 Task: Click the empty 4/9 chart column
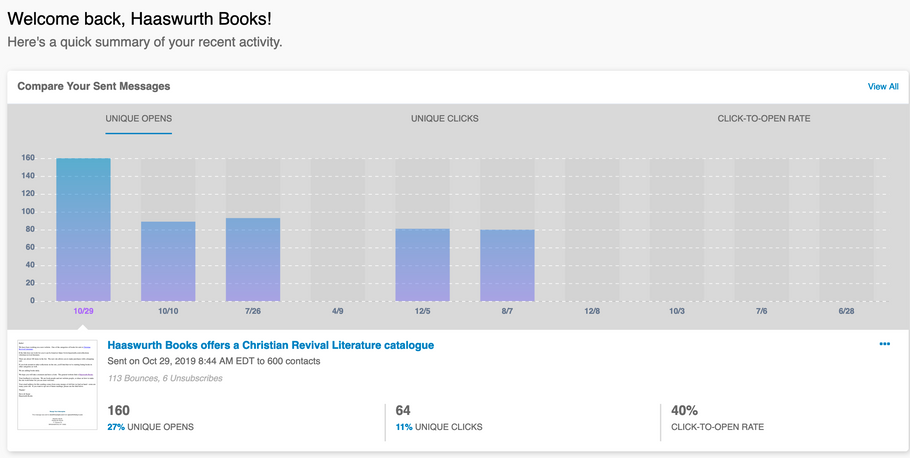point(337,230)
